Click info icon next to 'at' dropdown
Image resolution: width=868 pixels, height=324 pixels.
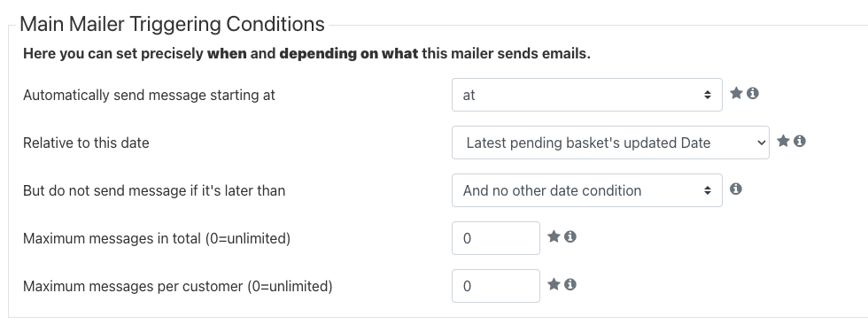tap(752, 94)
